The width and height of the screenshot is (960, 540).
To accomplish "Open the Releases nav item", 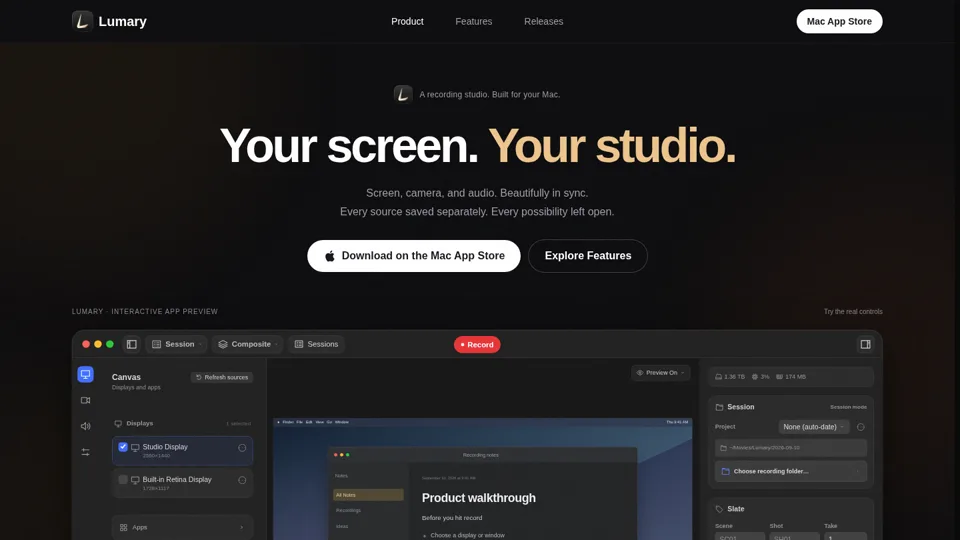I will (x=543, y=21).
